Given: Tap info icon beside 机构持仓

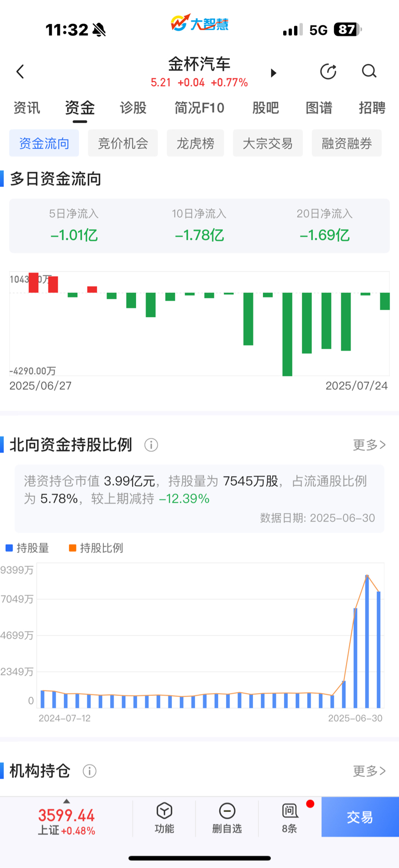Looking at the screenshot, I should point(89,771).
